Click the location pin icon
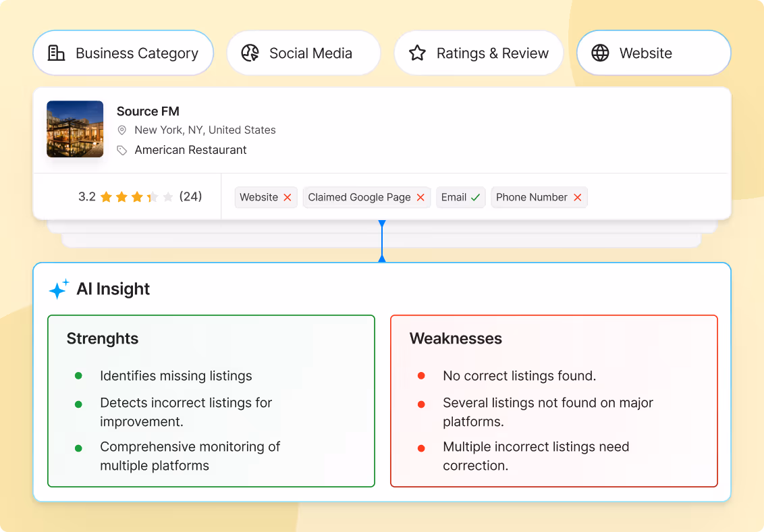This screenshot has height=532, width=764. (x=121, y=130)
